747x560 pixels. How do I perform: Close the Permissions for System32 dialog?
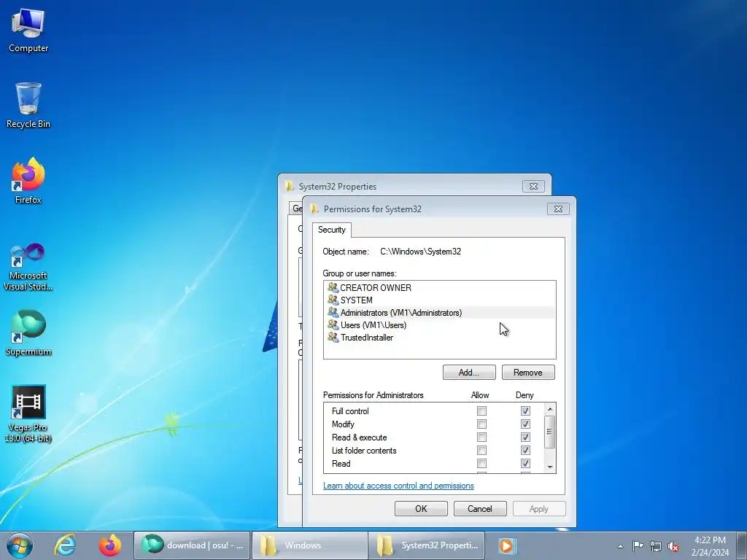(558, 209)
